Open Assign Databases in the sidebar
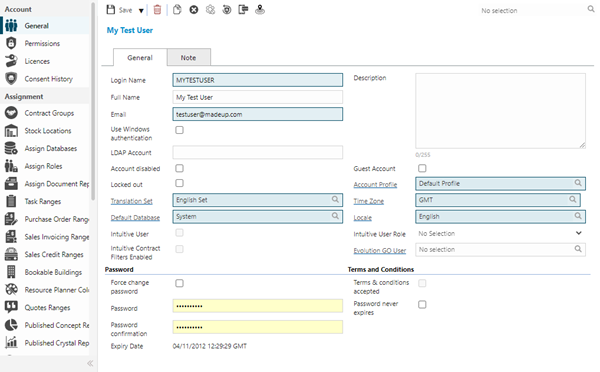This screenshot has height=372, width=600. [51, 148]
